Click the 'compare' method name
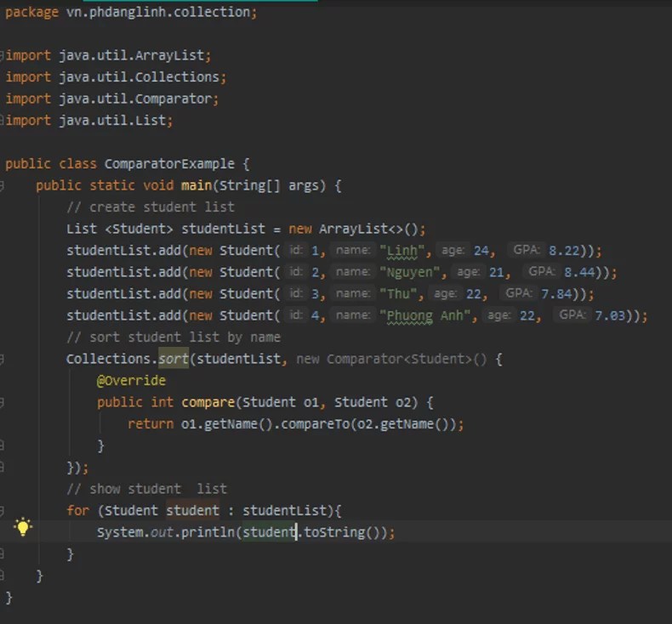 208,402
